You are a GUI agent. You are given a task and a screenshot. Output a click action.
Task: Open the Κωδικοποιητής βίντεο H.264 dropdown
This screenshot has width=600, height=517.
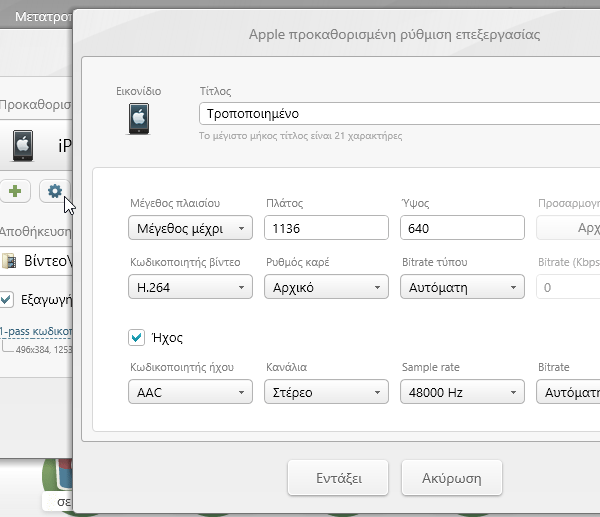coord(190,287)
